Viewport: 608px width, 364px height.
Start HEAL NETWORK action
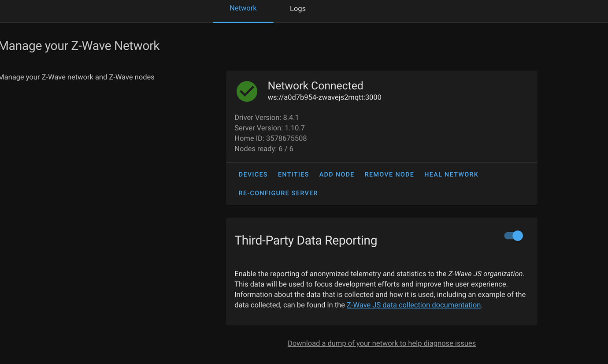pyautogui.click(x=451, y=175)
